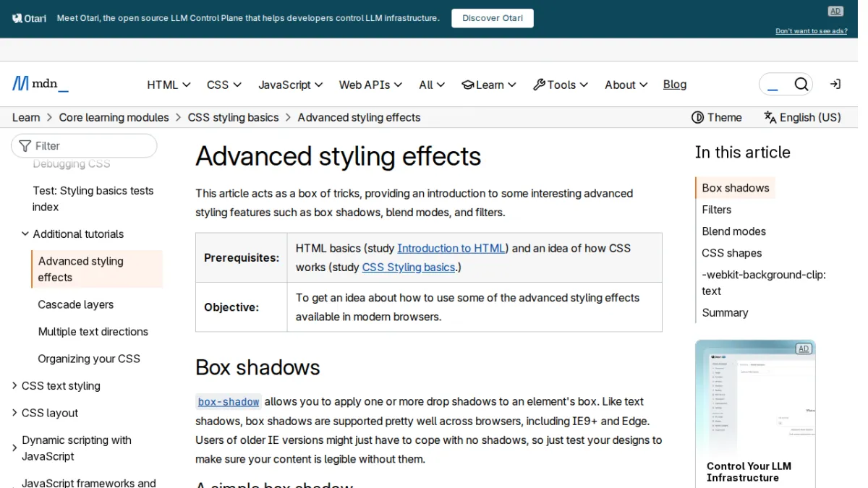Viewport: 868px width, 488px height.
Task: Open the CSS dropdown menu
Action: 224,85
